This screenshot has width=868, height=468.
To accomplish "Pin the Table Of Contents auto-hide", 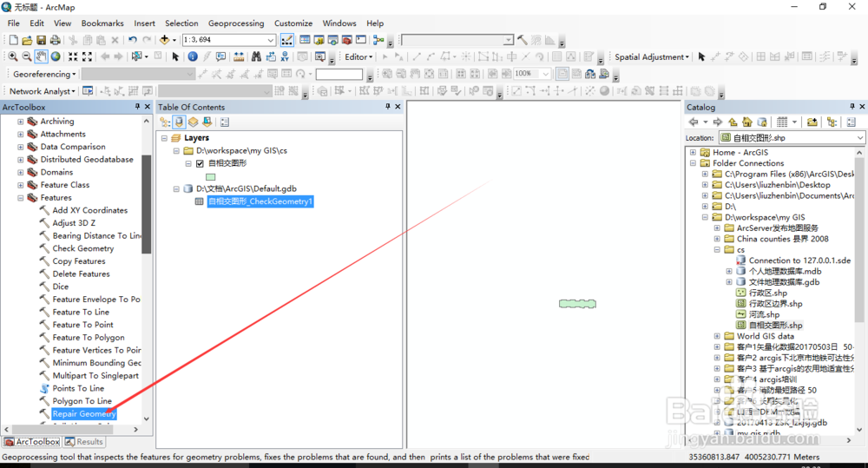I will tap(387, 106).
